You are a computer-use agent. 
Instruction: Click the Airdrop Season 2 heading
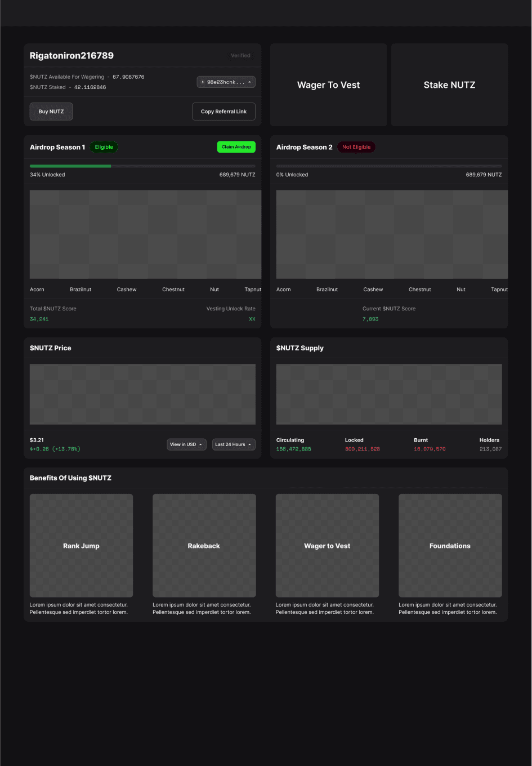click(x=305, y=147)
